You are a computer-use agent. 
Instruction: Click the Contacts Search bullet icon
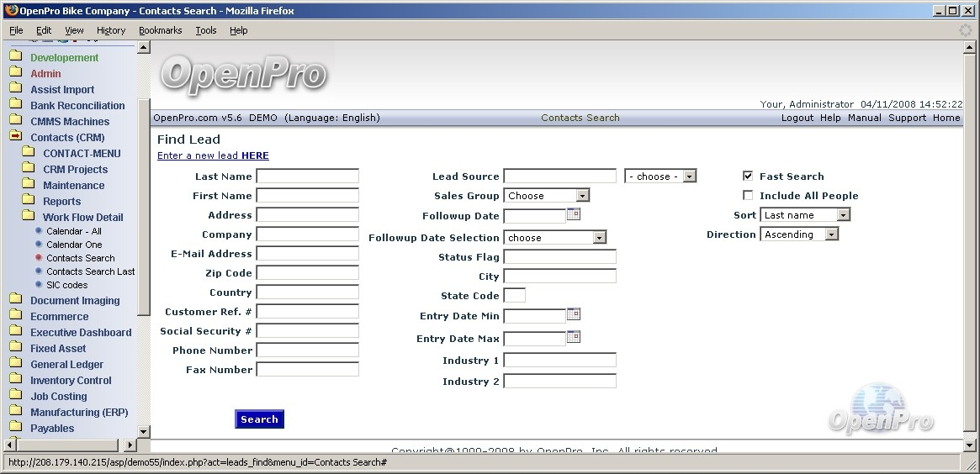point(39,258)
